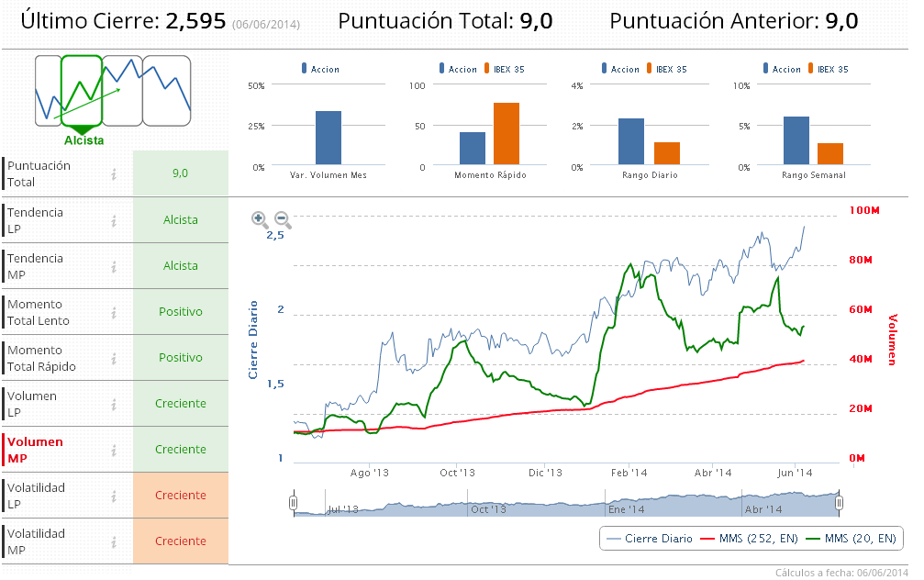Click the navigator area near Oct '13
This screenshot has height=580, width=924.
(x=488, y=508)
